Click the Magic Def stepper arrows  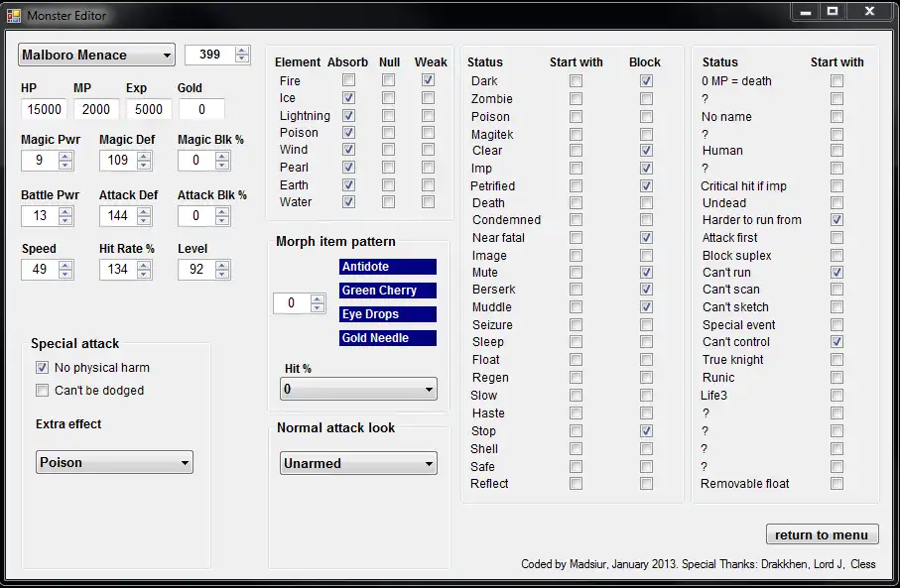(x=144, y=160)
